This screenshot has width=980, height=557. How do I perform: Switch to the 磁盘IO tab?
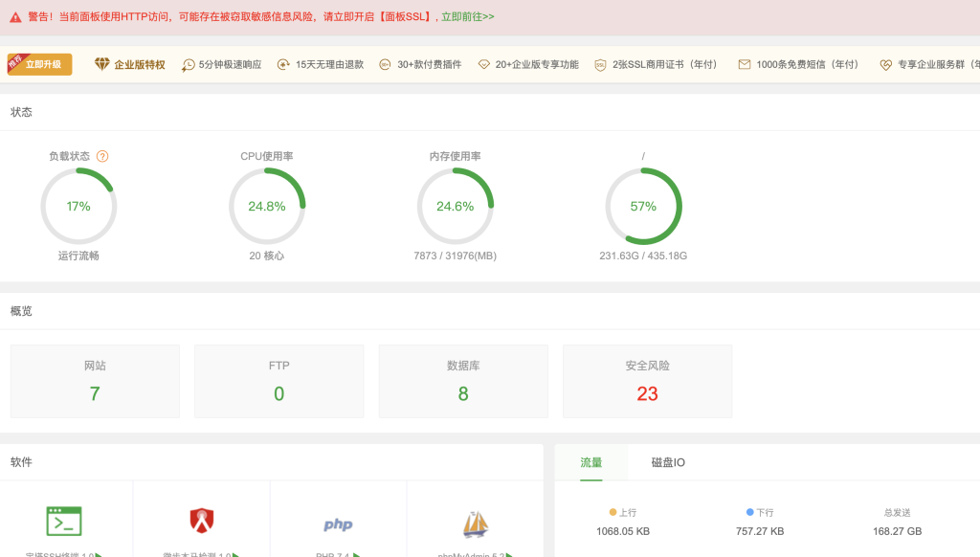coord(668,462)
